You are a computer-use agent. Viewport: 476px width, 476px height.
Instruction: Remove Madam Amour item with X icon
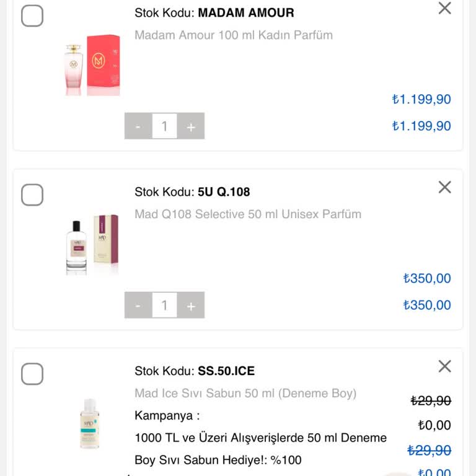point(444,9)
